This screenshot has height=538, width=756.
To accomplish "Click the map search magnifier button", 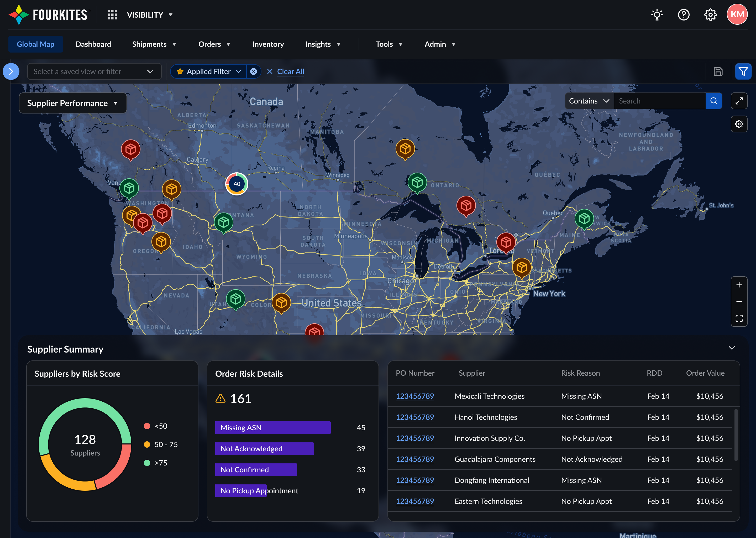I will (x=714, y=101).
